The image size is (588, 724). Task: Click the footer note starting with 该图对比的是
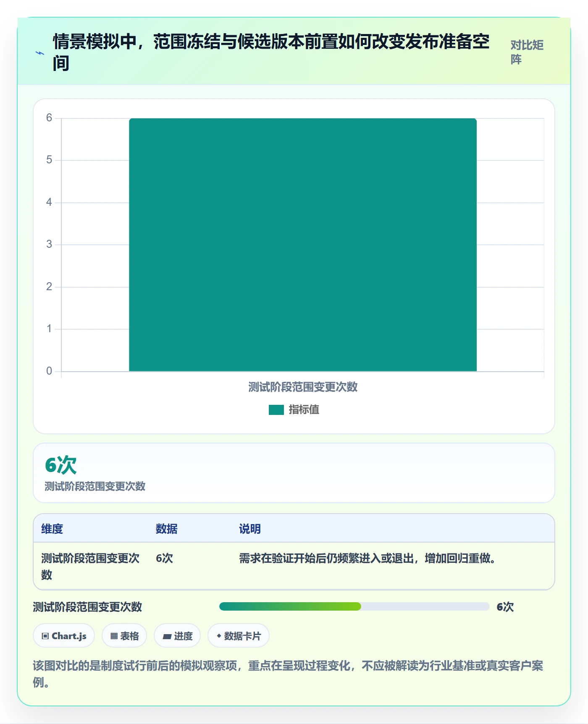[288, 674]
